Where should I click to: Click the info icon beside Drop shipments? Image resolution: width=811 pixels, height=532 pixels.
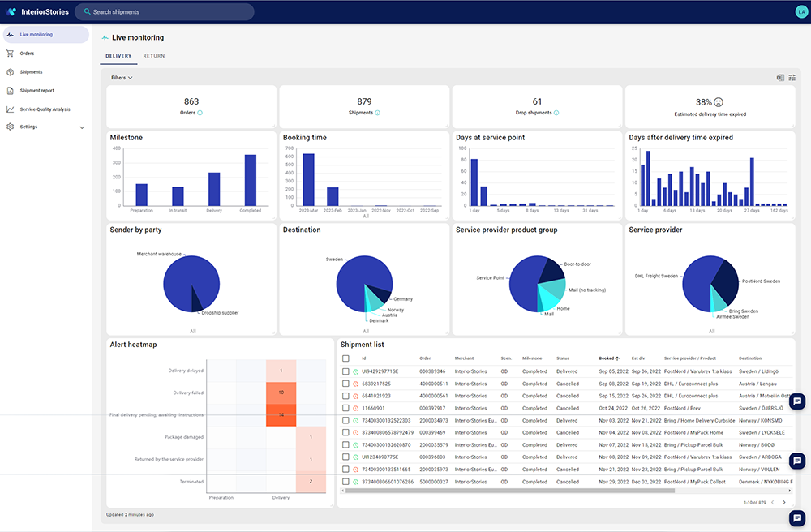[556, 113]
